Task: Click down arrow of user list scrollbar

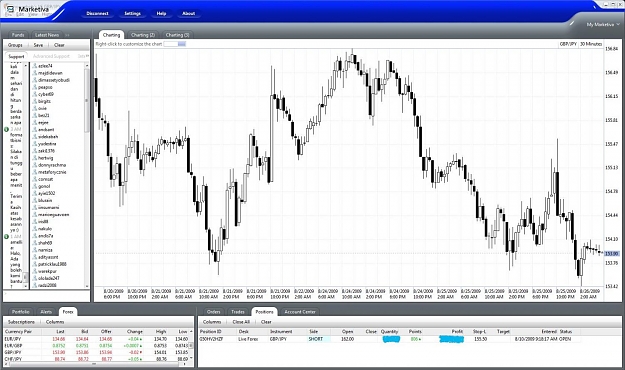Action: (87, 286)
